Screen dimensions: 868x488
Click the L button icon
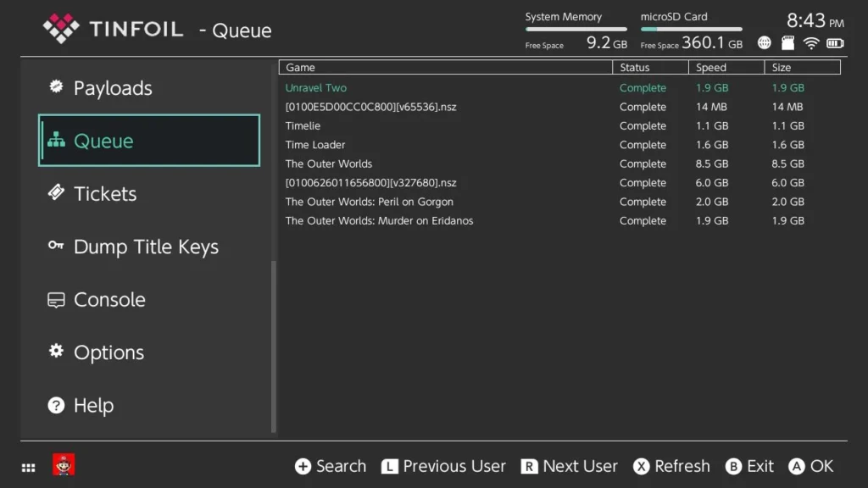(389, 467)
